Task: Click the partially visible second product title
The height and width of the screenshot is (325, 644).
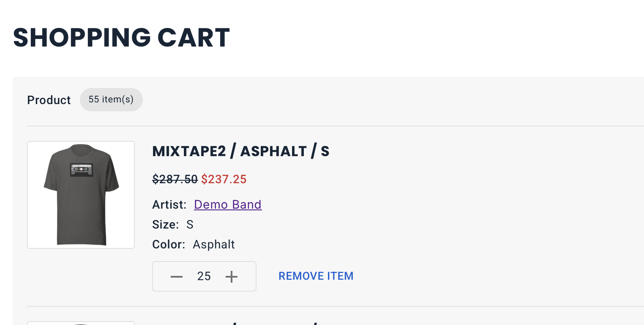Action: point(241,324)
